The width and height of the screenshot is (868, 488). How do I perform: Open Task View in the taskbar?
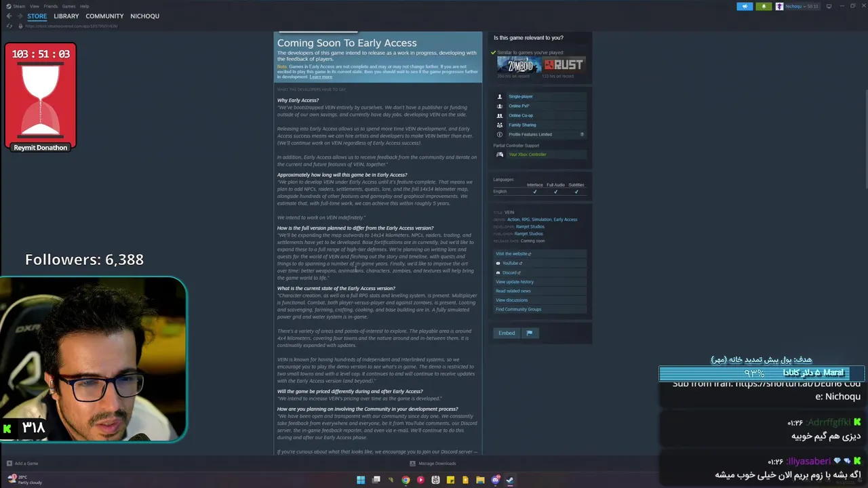pyautogui.click(x=376, y=480)
